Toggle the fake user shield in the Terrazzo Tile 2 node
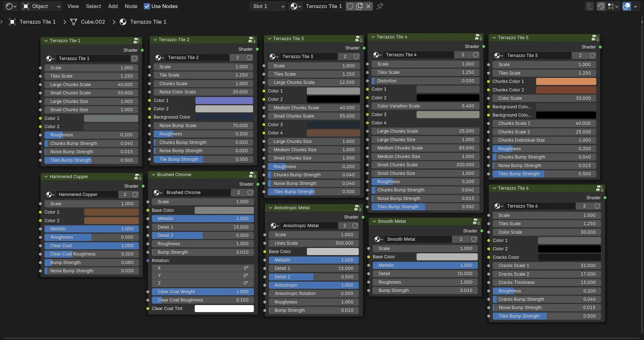This screenshot has width=644, height=340. (249, 58)
